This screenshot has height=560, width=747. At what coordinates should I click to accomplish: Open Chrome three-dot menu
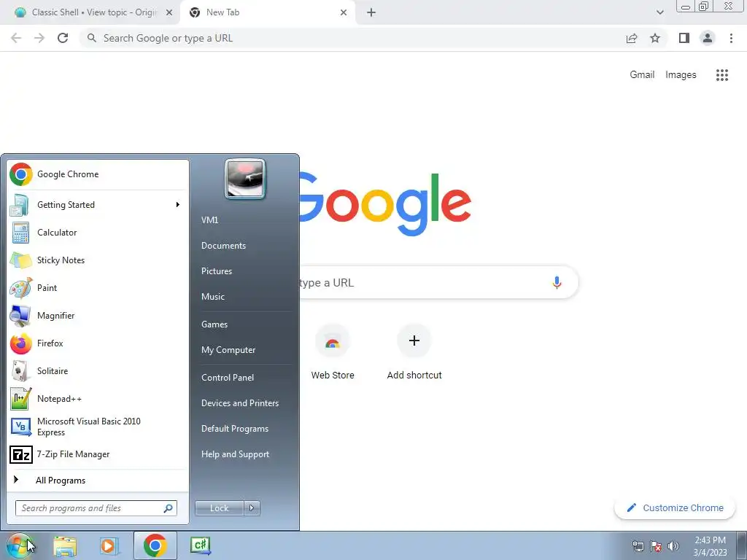(x=731, y=38)
